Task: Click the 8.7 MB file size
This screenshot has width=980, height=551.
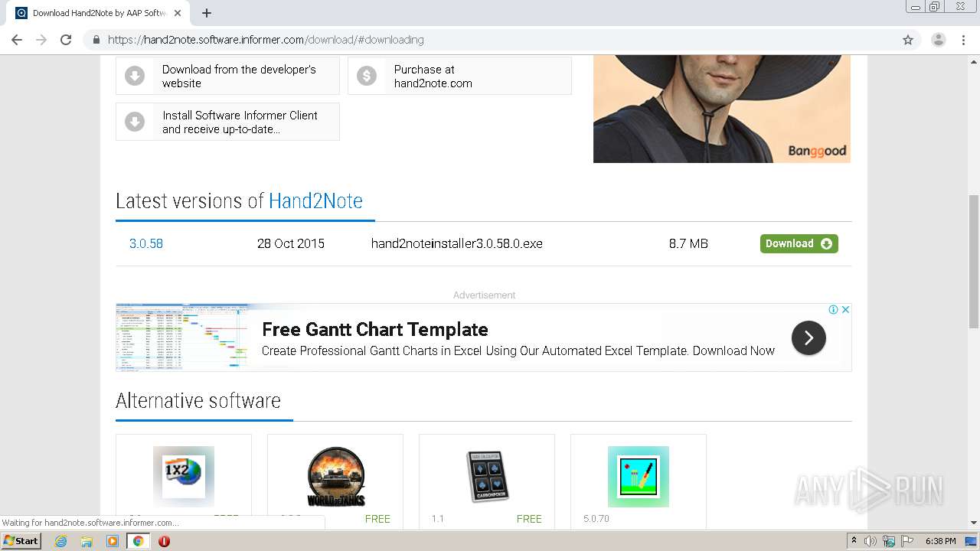Action: coord(688,243)
